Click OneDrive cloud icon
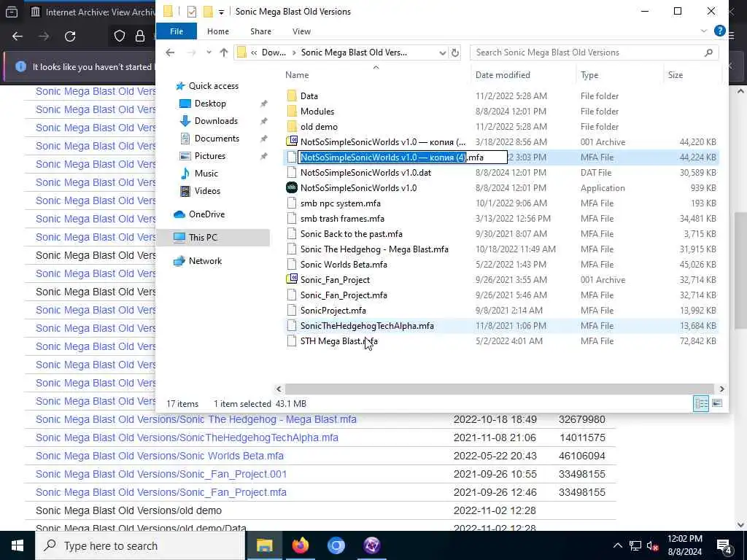This screenshot has height=560, width=747. click(x=179, y=214)
